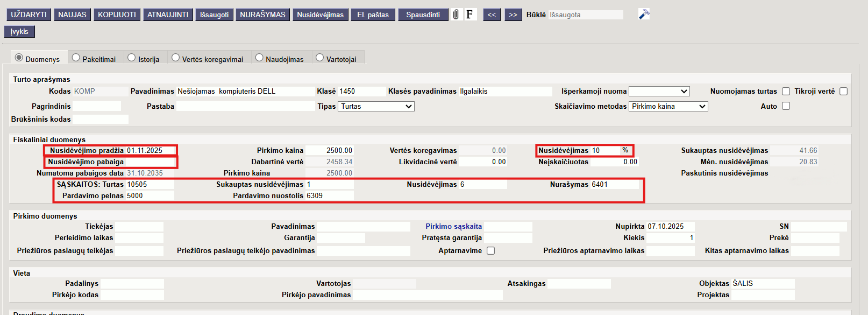This screenshot has height=315, width=868.
Task: Enable the Nuomojamas turtas checkbox
Action: tap(786, 92)
